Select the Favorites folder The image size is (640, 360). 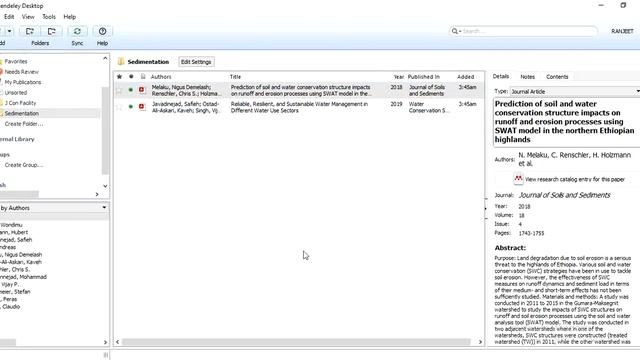[x=16, y=61]
